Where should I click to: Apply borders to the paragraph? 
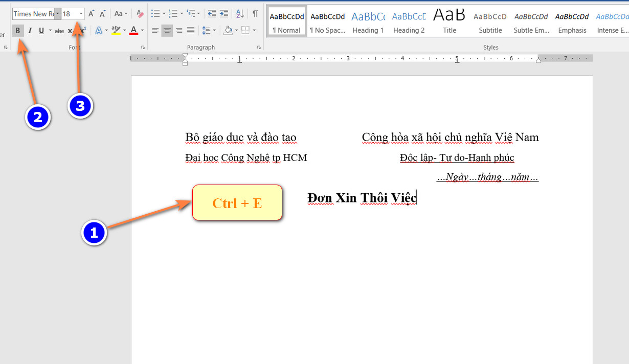click(x=245, y=31)
